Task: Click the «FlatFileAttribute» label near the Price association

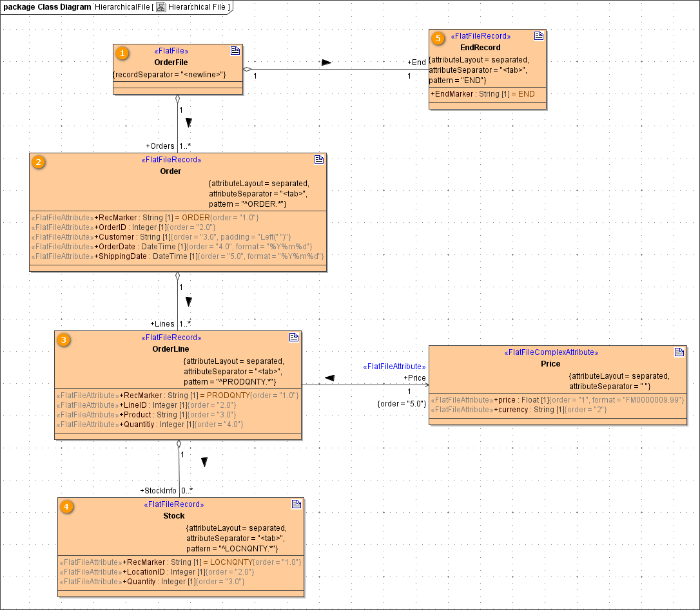Action: tap(394, 366)
